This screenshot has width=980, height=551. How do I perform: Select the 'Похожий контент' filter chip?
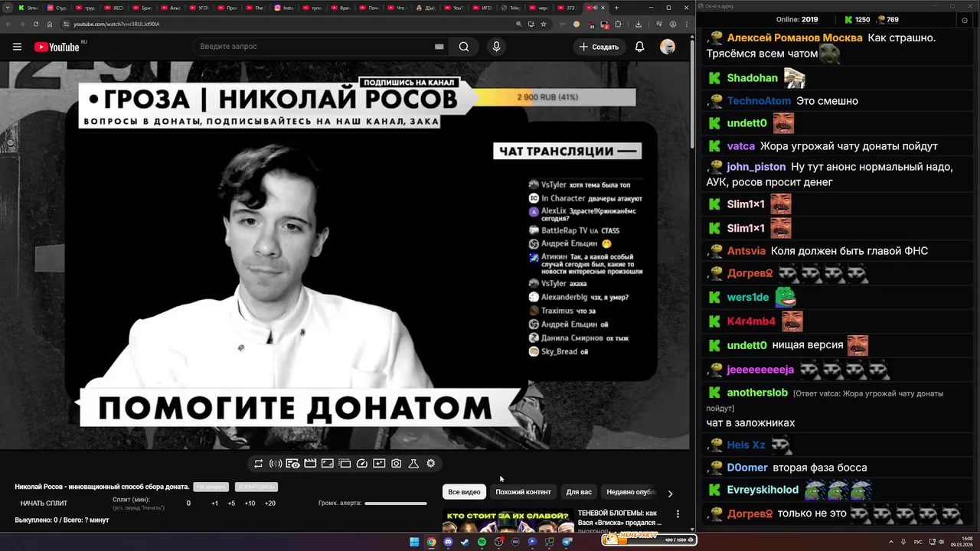[x=523, y=492]
